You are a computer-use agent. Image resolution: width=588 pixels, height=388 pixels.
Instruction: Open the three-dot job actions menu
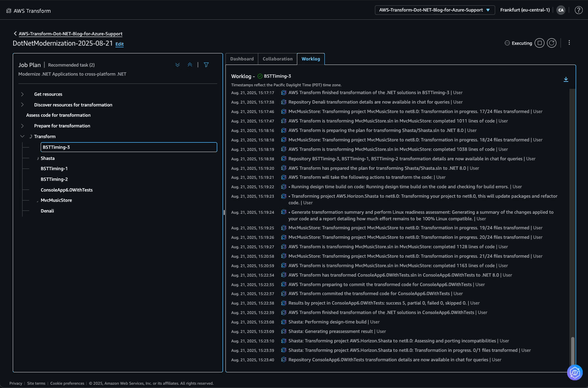click(x=569, y=43)
